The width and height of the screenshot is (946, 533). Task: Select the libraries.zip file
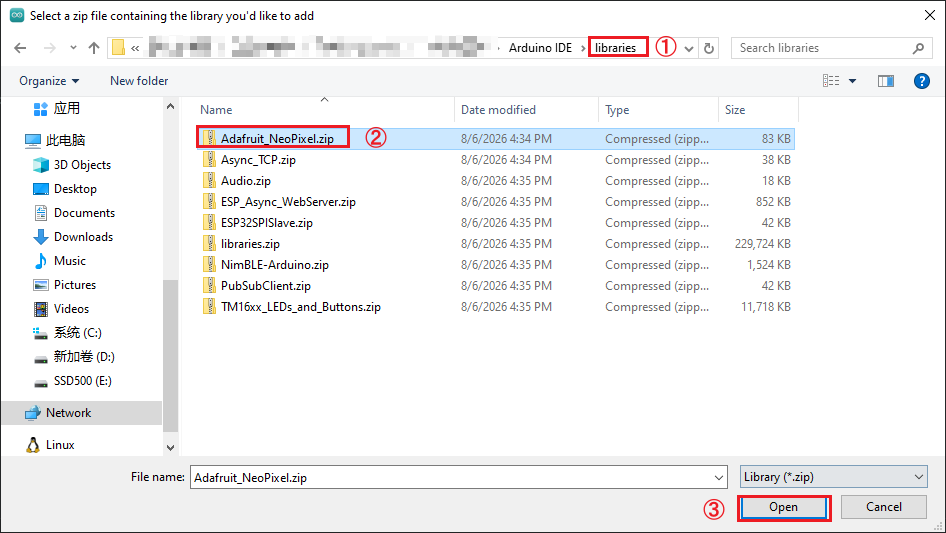coord(250,244)
